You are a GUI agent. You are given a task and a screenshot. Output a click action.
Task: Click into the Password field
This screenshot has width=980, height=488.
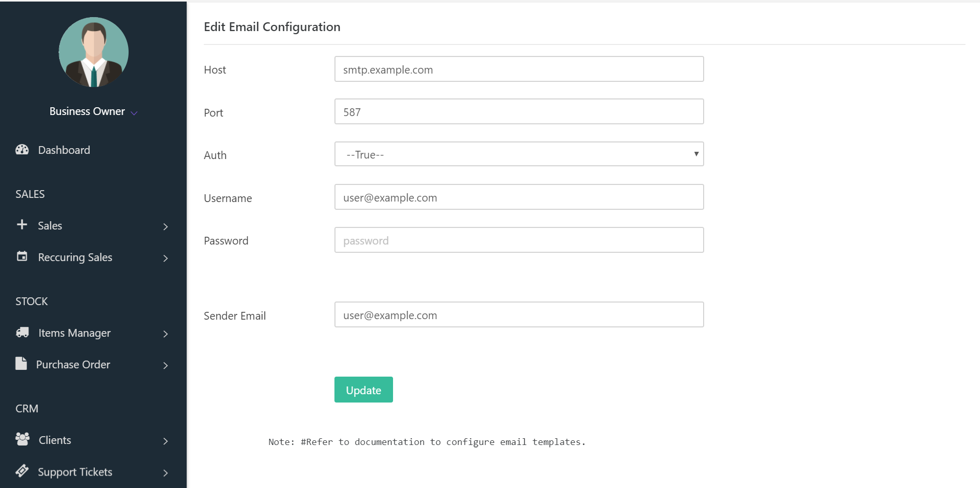tap(519, 240)
